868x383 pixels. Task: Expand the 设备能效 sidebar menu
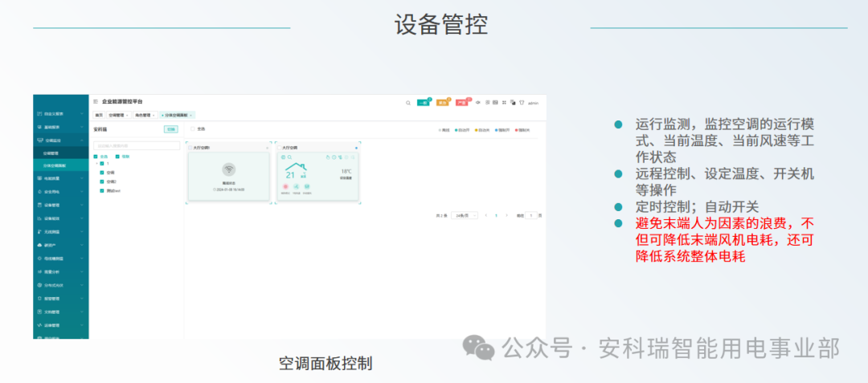[x=61, y=218]
